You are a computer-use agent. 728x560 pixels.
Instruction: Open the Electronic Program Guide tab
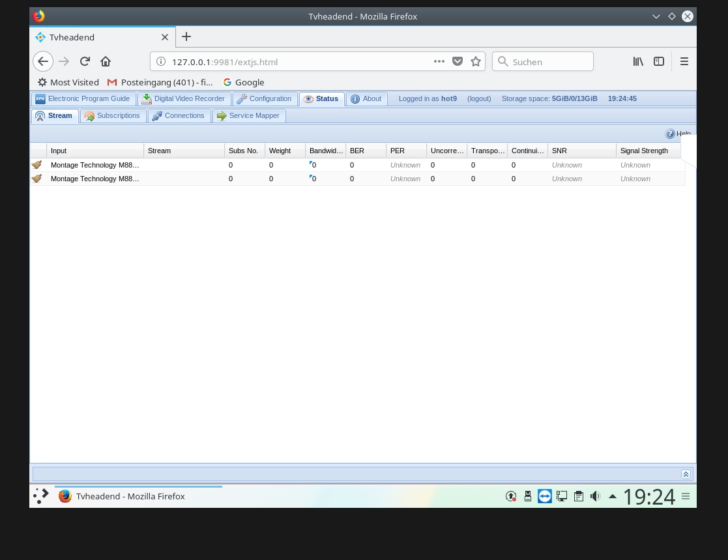(84, 99)
